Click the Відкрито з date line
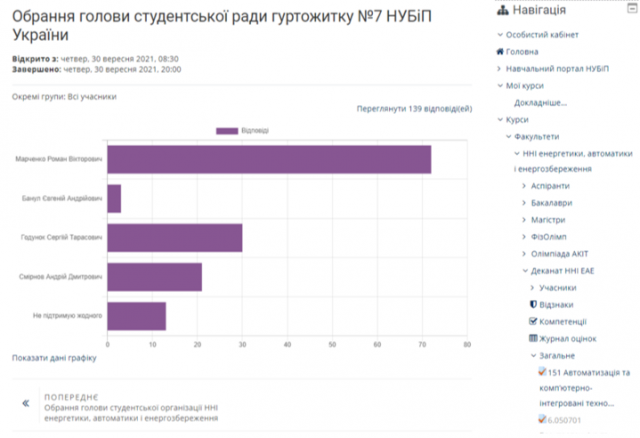Screen dimensions: 640x438 [x=95, y=59]
